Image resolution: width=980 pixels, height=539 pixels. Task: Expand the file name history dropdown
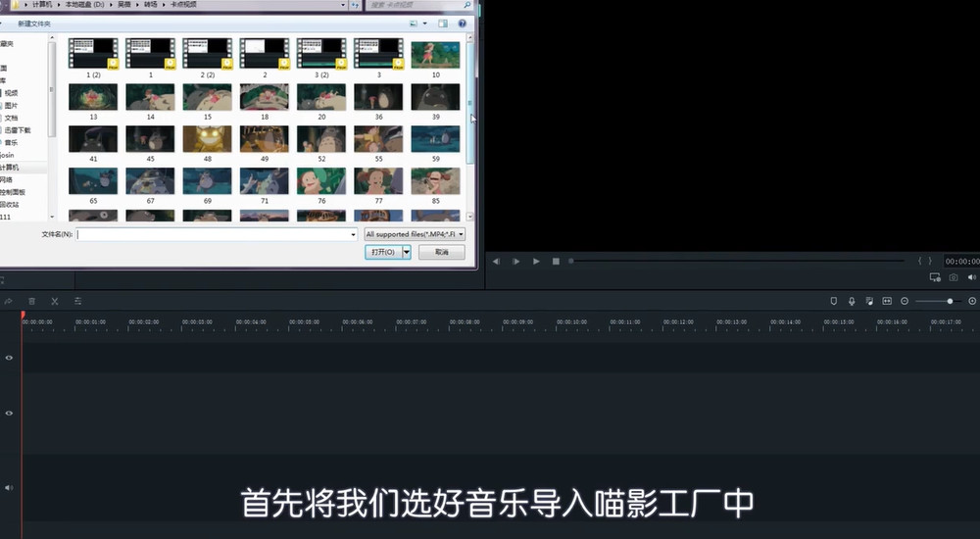point(354,234)
